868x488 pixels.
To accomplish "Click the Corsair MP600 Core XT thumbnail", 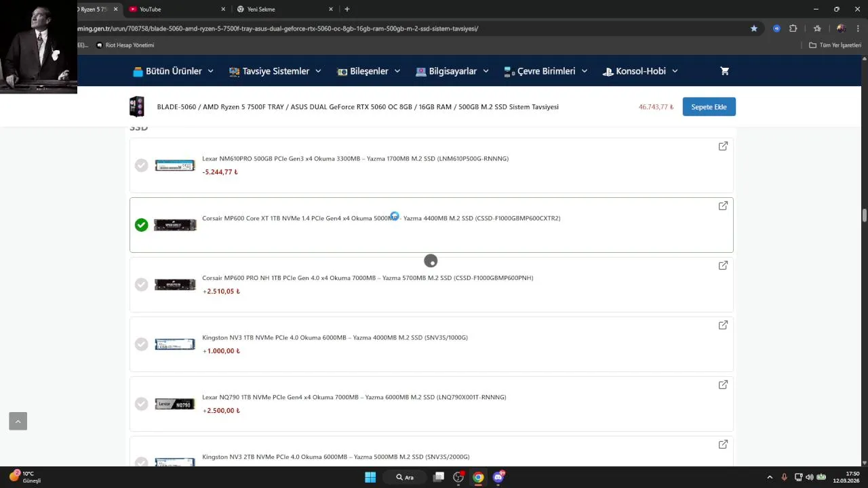I will 175,225.
